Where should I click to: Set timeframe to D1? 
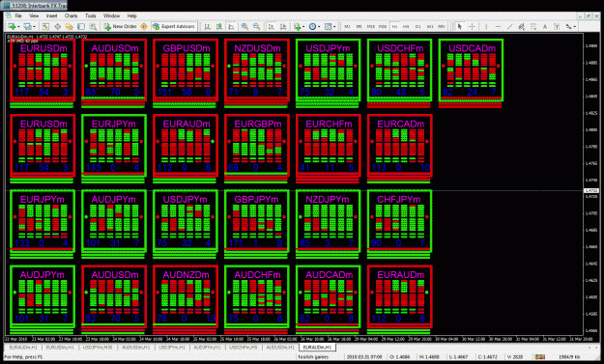(x=417, y=26)
